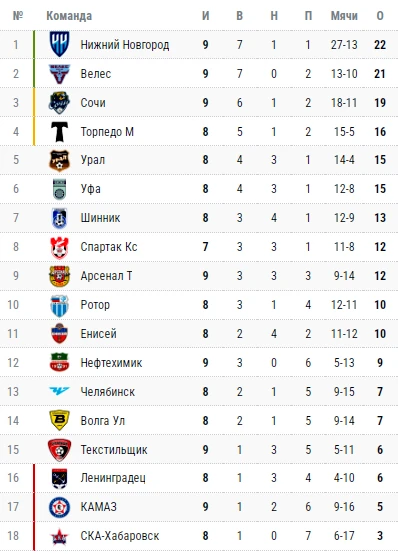Click the Мячи column header
The height and width of the screenshot is (557, 398).
tap(344, 16)
